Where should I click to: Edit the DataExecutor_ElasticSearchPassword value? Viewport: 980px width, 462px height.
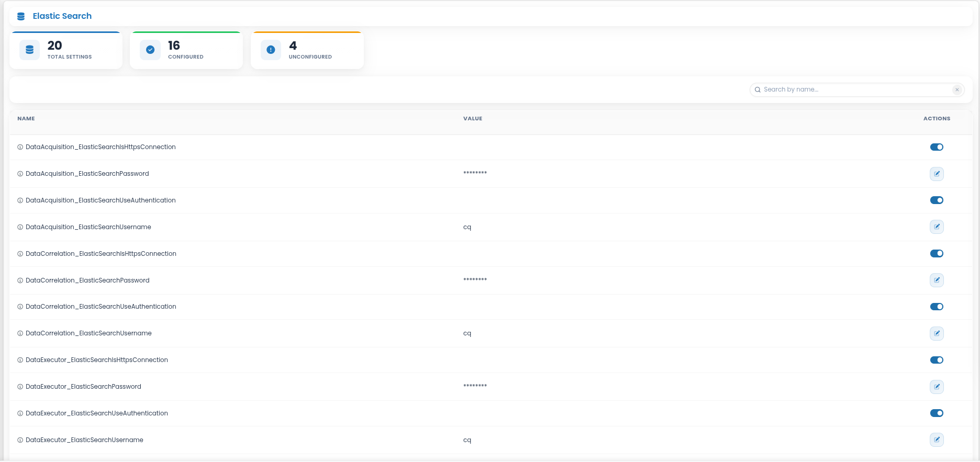[x=937, y=387]
